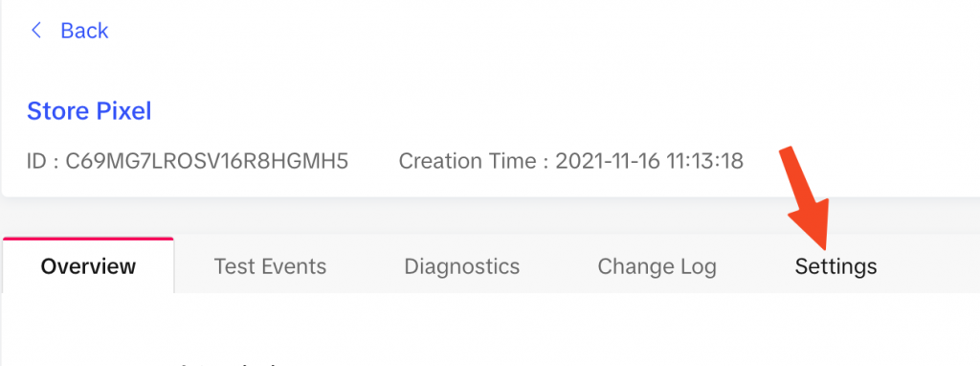Click the white content panel under the tabs
Screen dimensions: 980x366
[490, 329]
